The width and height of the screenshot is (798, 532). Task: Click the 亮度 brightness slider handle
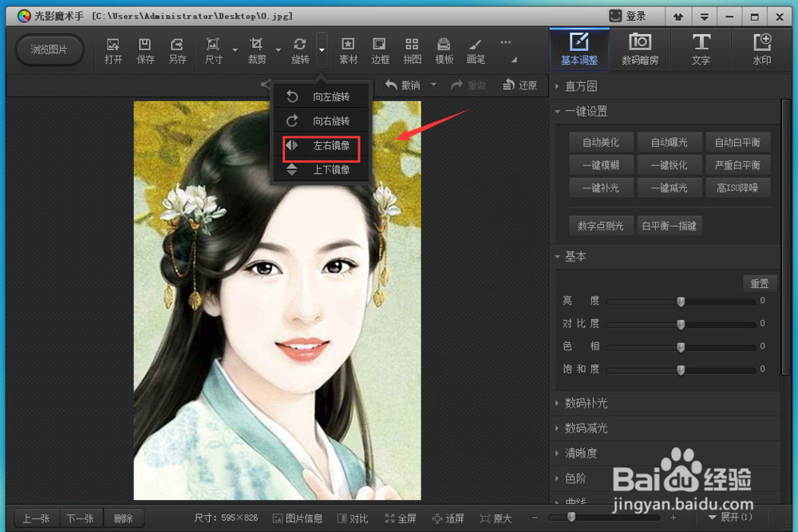(681, 301)
